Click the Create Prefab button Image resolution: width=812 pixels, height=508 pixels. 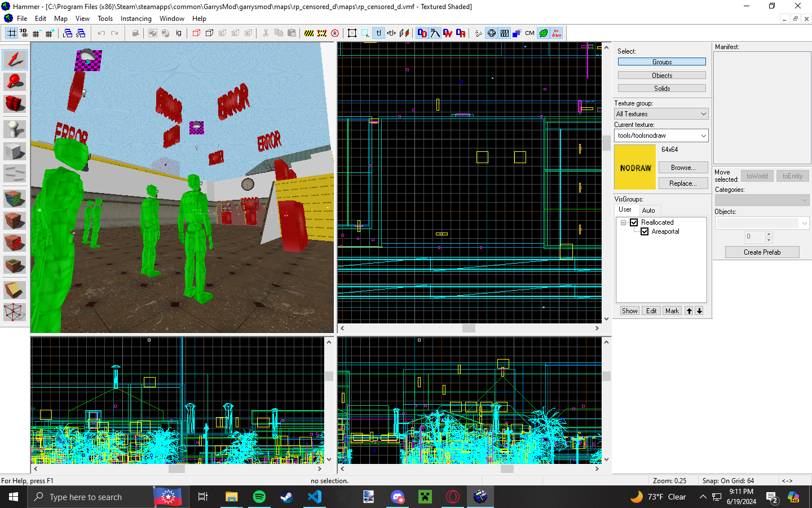click(762, 252)
